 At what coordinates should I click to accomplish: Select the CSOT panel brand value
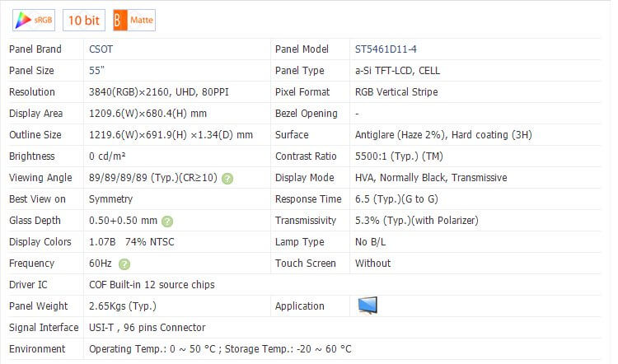point(102,49)
